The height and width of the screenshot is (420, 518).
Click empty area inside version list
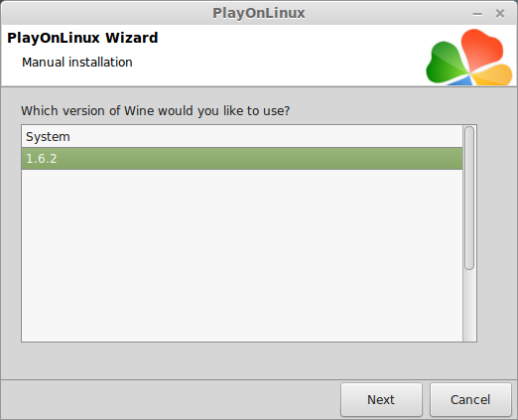pyautogui.click(x=242, y=255)
